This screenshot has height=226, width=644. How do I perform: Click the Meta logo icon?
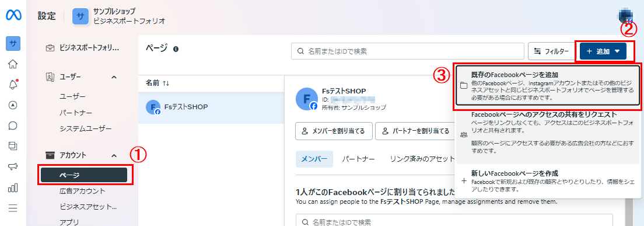pyautogui.click(x=13, y=16)
